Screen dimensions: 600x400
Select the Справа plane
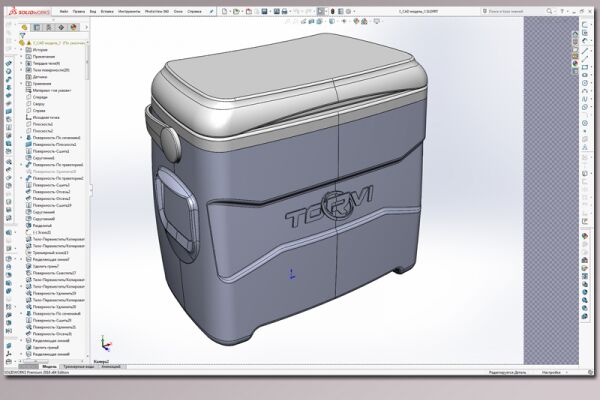pos(35,111)
